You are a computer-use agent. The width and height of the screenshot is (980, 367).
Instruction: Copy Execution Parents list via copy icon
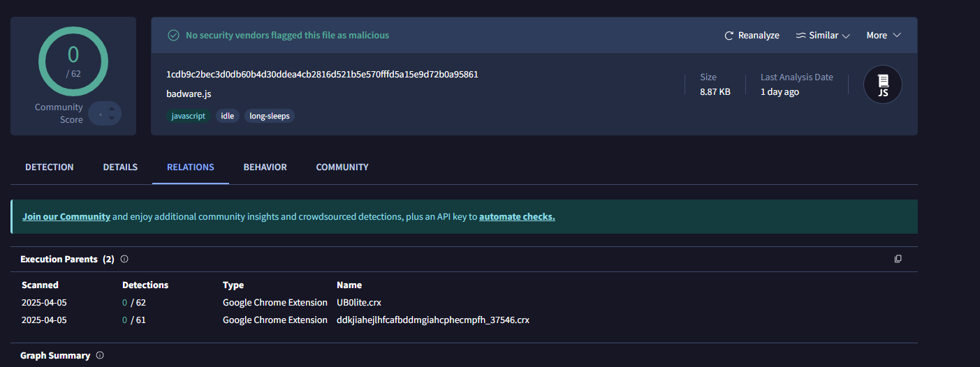point(898,259)
